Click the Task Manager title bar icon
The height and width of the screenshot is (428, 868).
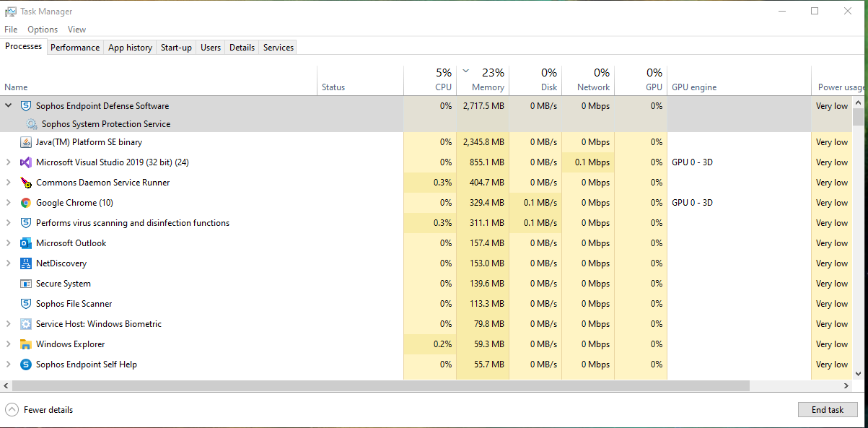11,12
